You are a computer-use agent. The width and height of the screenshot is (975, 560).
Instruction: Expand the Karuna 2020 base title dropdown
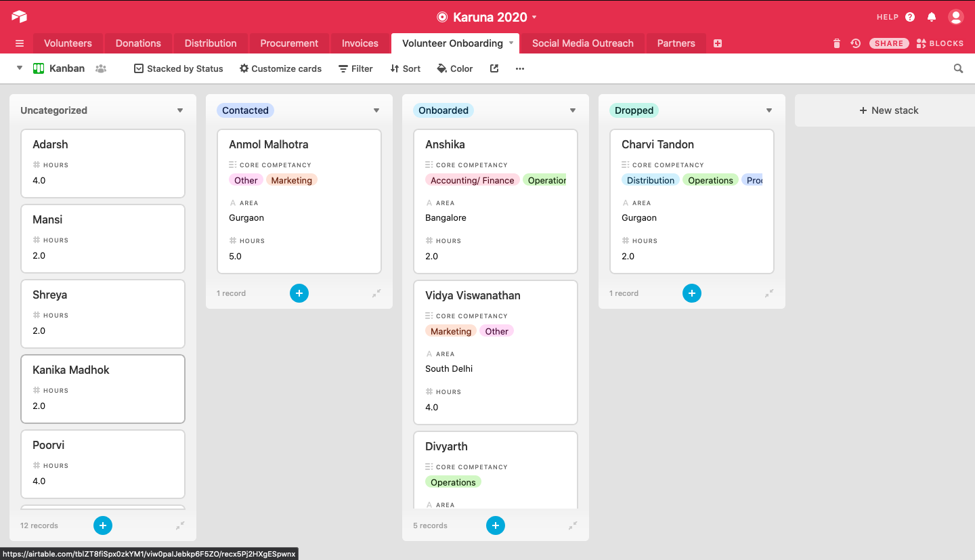click(x=534, y=17)
